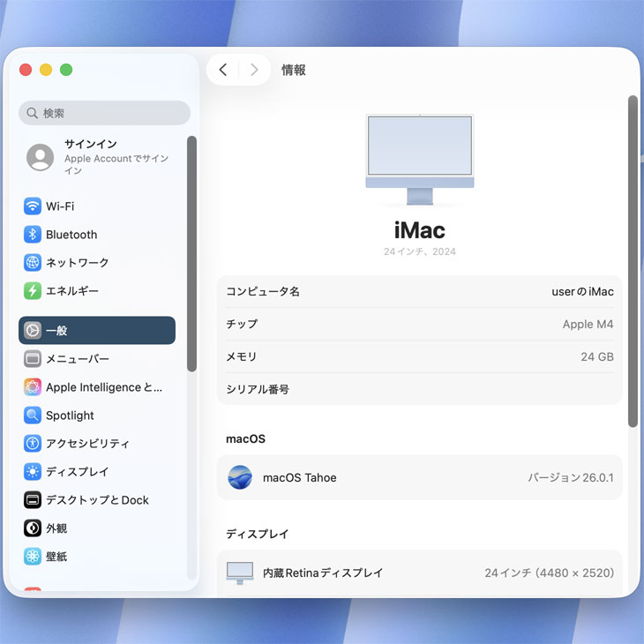Viewport: 644px width, 644px height.
Task: Go back with the left chevron
Action: click(223, 70)
